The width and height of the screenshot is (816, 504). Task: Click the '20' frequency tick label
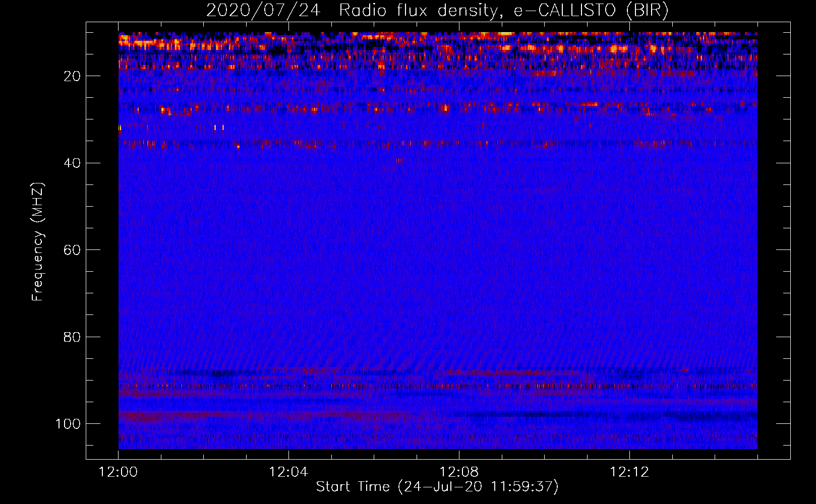pyautogui.click(x=72, y=76)
